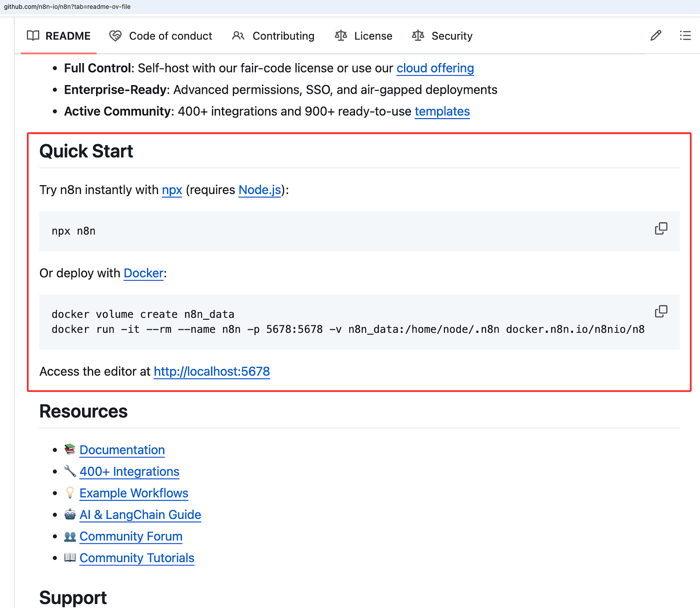
Task: Open the Docker link
Action: coord(143,273)
